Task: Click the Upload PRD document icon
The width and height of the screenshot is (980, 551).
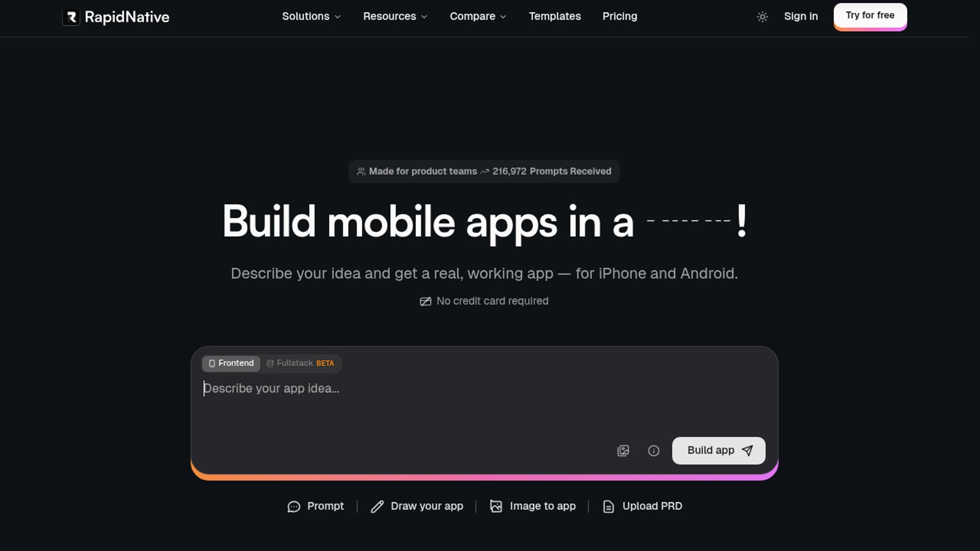Action: point(608,507)
